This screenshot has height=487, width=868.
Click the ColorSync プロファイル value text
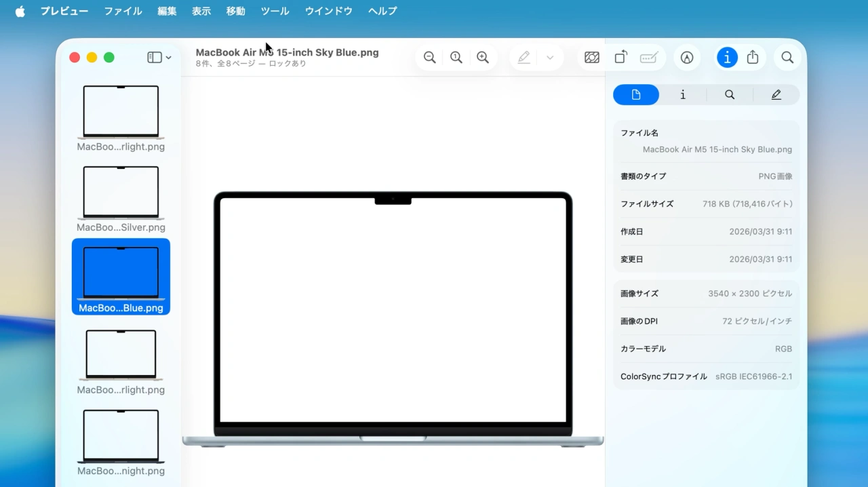point(753,376)
